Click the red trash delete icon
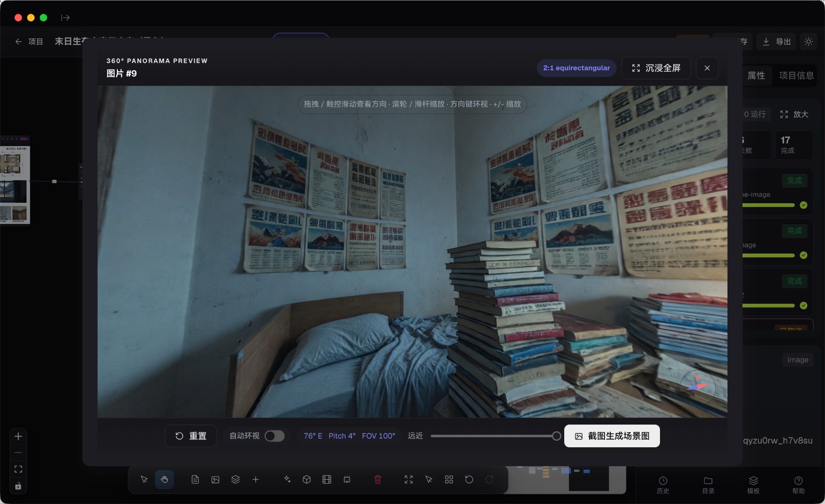The image size is (825, 504). tap(378, 480)
